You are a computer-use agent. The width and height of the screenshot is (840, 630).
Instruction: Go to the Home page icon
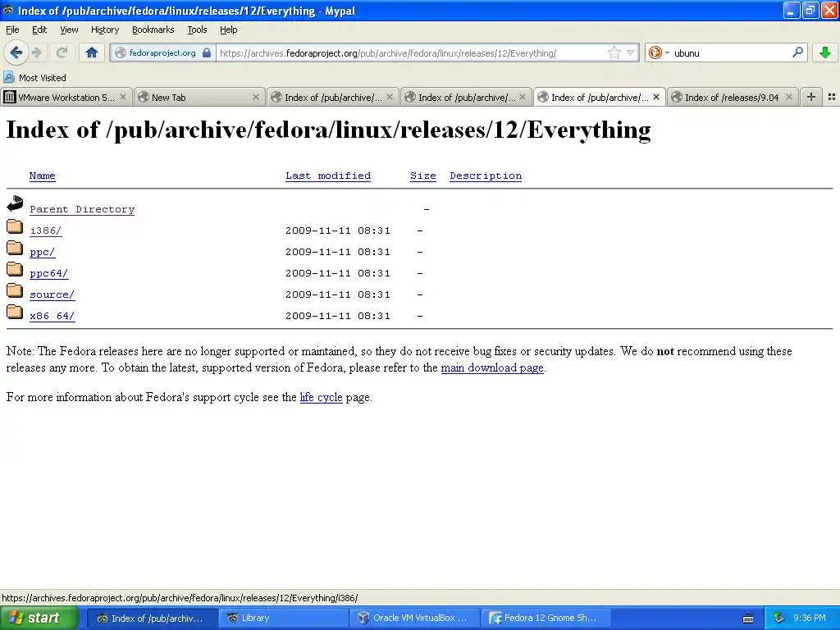click(92, 52)
